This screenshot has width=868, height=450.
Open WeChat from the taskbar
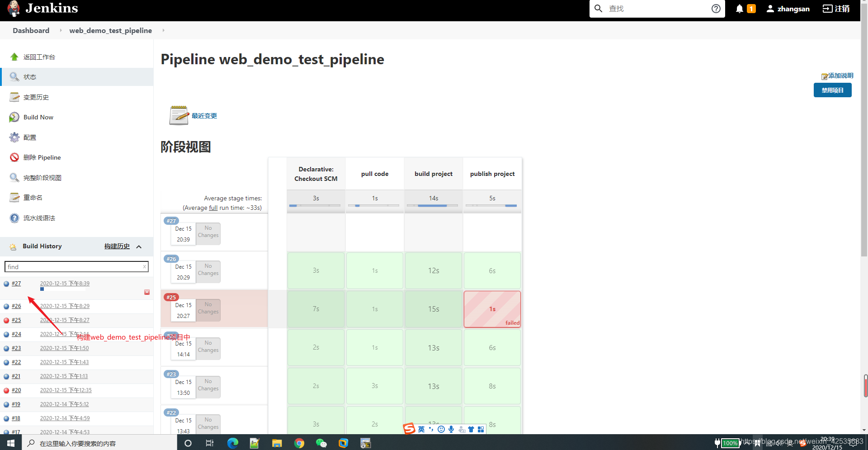pyautogui.click(x=321, y=443)
